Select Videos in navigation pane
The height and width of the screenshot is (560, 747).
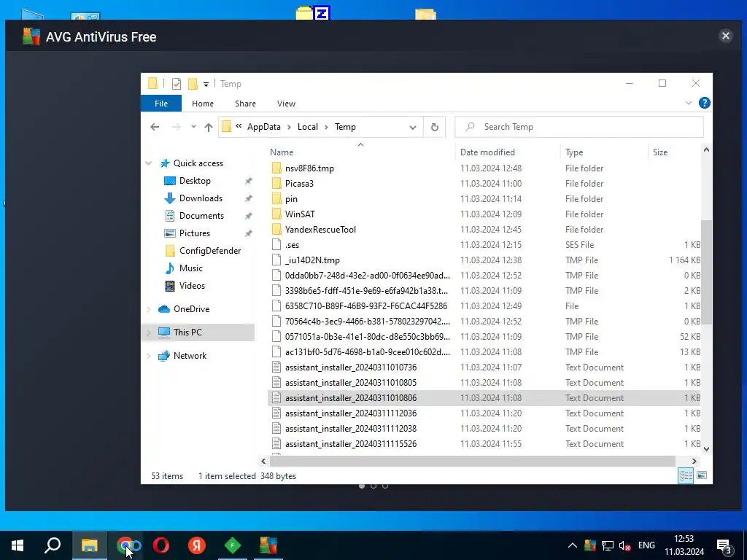(192, 286)
